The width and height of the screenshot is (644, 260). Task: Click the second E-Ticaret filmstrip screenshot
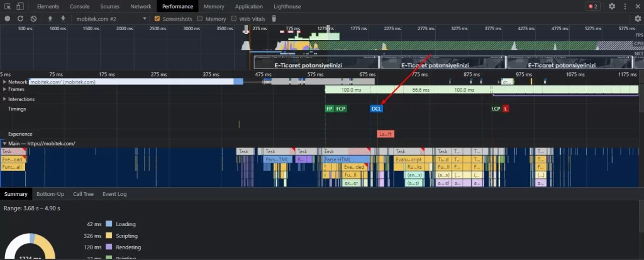coord(443,62)
